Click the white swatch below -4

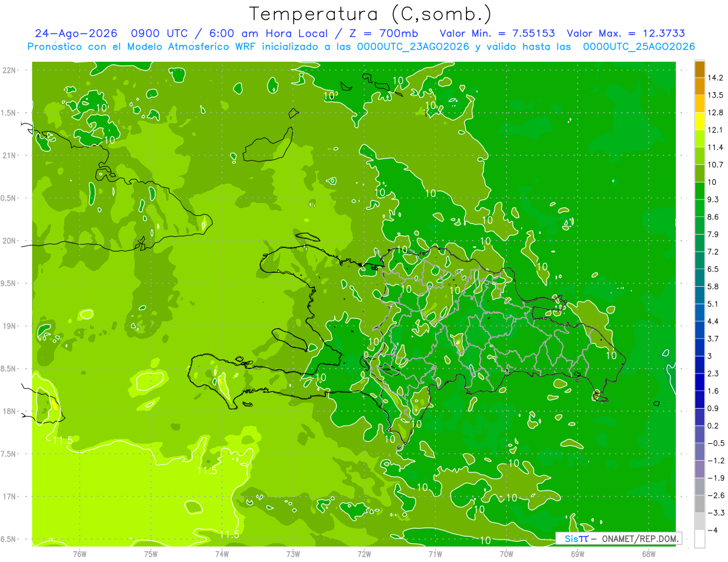click(699, 539)
